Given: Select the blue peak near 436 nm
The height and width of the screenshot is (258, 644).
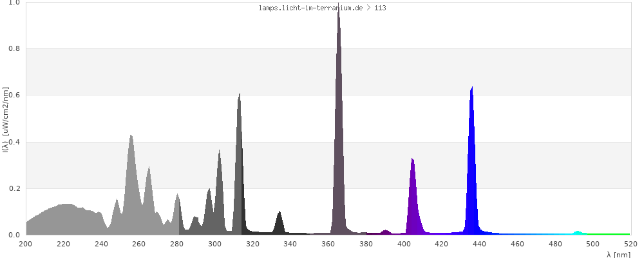Looking at the screenshot, I should coord(472,161).
